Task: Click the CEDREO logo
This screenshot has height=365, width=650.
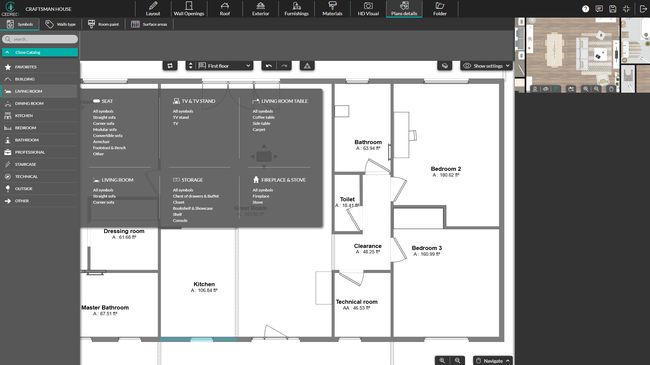Action: pyautogui.click(x=10, y=8)
